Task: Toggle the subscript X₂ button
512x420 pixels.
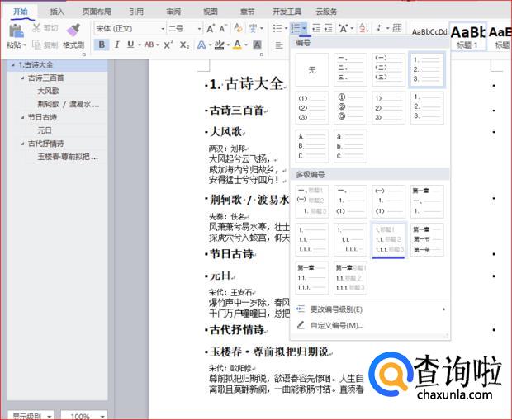Action: click(x=185, y=45)
